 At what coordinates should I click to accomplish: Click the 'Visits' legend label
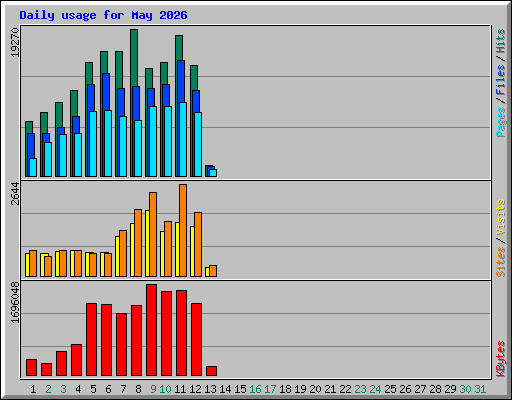(501, 217)
